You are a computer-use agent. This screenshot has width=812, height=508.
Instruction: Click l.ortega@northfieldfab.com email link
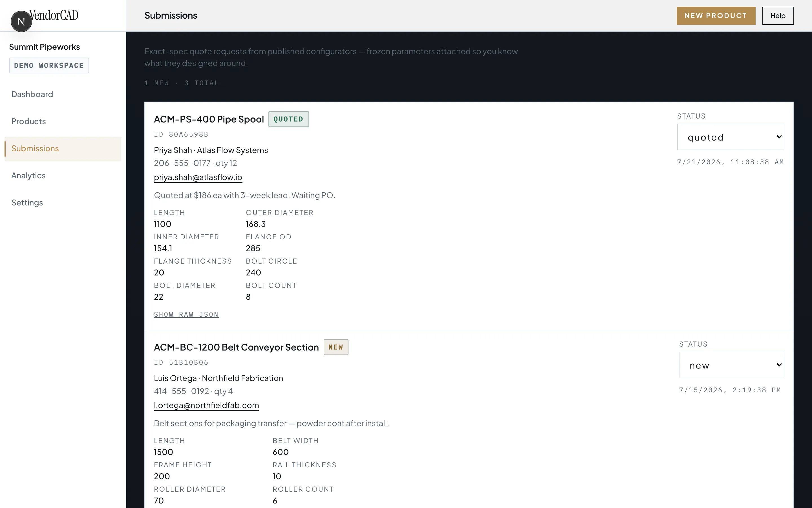(x=206, y=406)
